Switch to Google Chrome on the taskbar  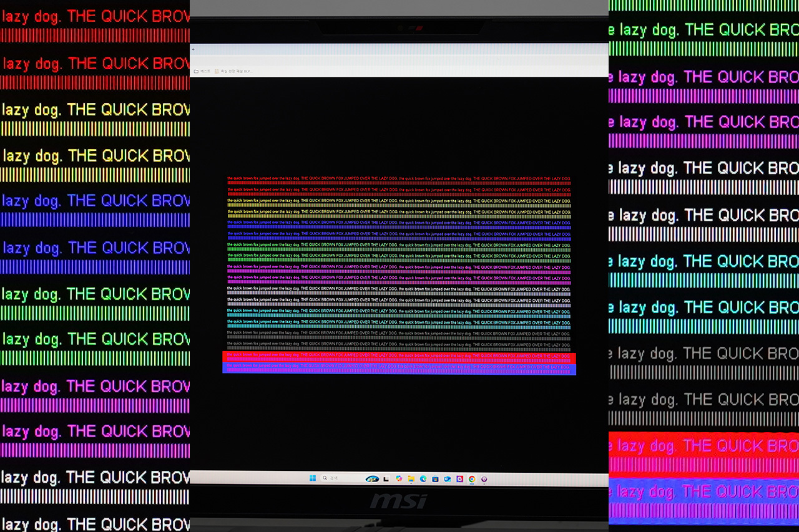pyautogui.click(x=472, y=478)
